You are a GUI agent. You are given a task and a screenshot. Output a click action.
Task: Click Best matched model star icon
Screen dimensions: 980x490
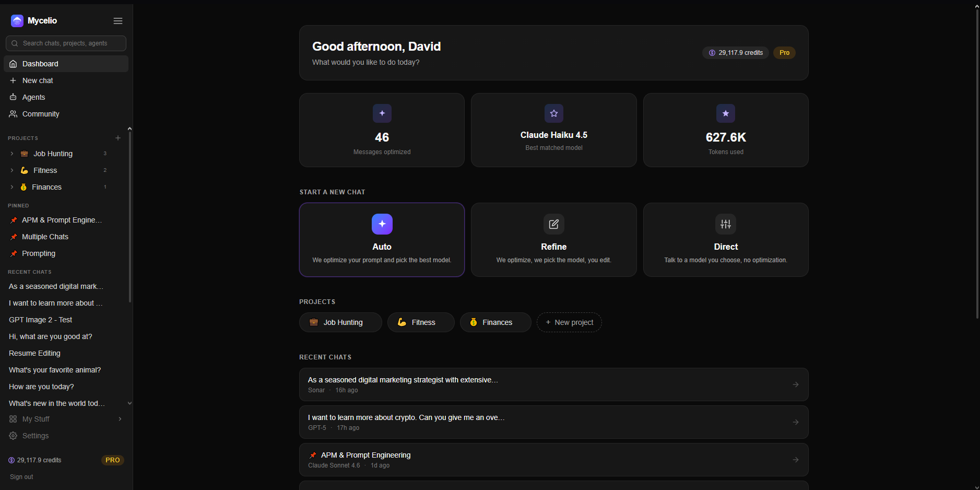click(554, 113)
